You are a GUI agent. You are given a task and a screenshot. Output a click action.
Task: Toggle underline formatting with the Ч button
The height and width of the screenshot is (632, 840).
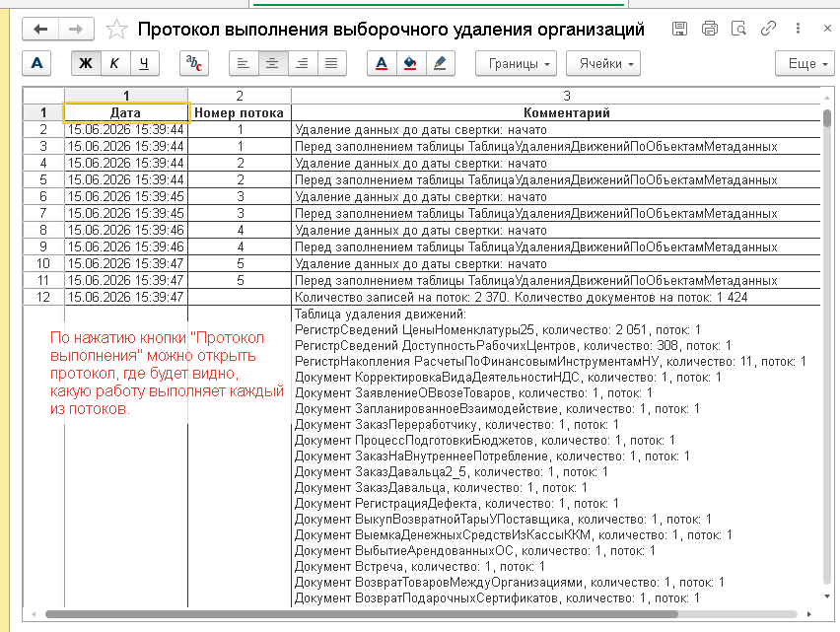[x=144, y=63]
